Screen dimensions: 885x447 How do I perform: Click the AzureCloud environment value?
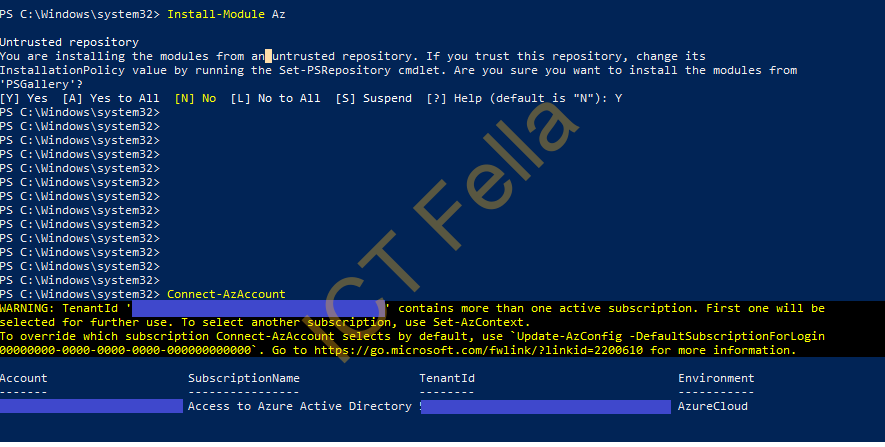(x=713, y=406)
